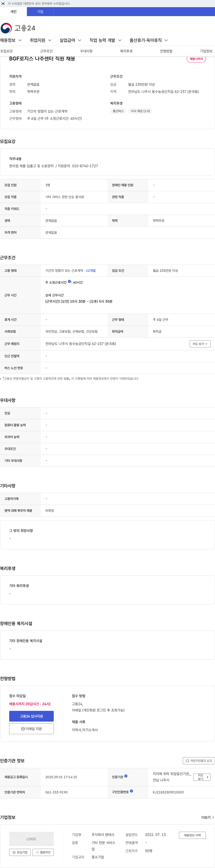Jump to 기업정보 section tab

pyautogui.click(x=206, y=51)
